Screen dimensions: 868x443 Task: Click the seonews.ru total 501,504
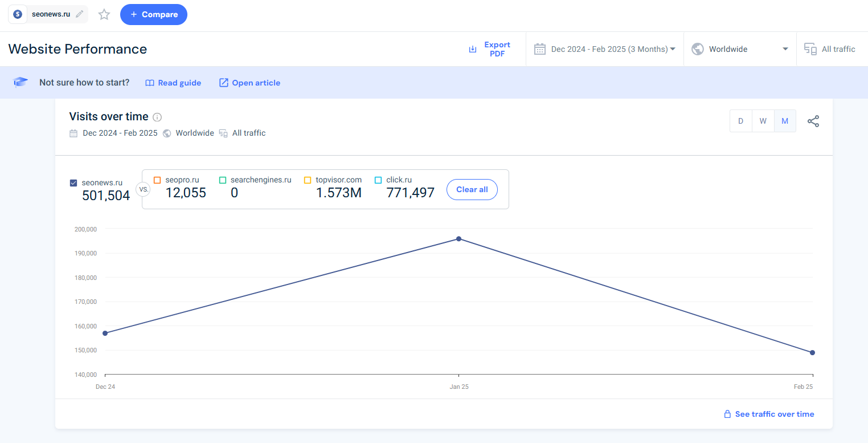pyautogui.click(x=106, y=196)
